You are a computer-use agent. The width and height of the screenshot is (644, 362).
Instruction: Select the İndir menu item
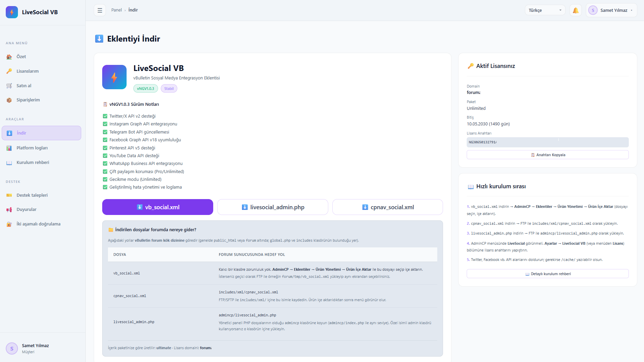pos(41,133)
